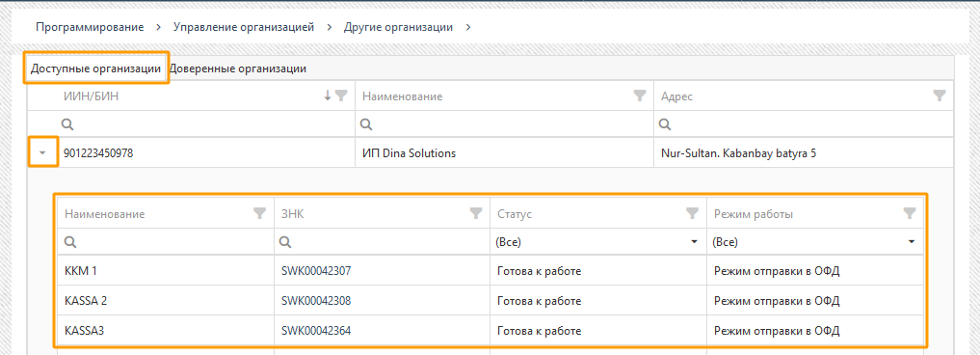
Task: Click the SWK00042307 cell
Action: point(382,271)
